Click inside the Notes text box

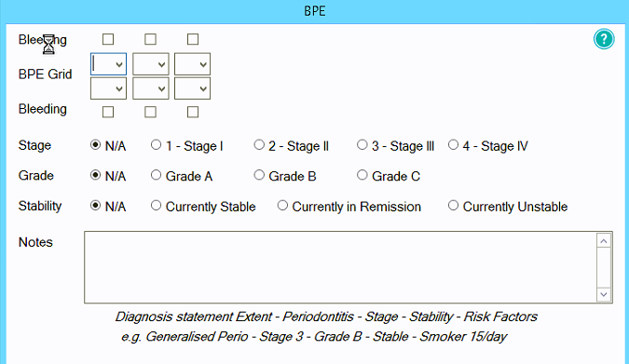(340, 267)
